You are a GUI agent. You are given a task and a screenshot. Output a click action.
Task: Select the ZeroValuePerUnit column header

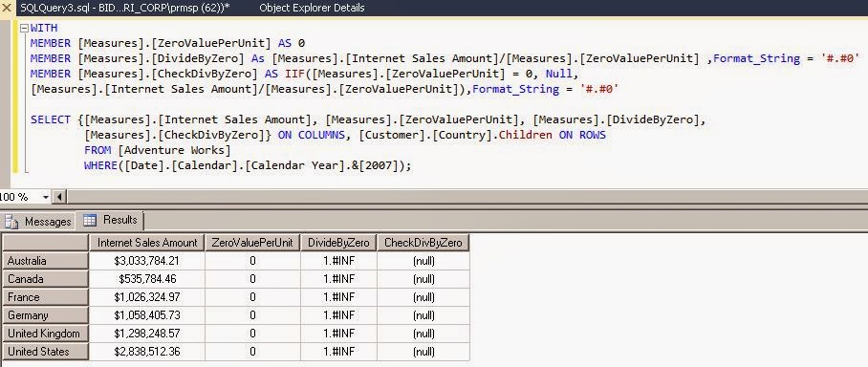click(x=252, y=243)
